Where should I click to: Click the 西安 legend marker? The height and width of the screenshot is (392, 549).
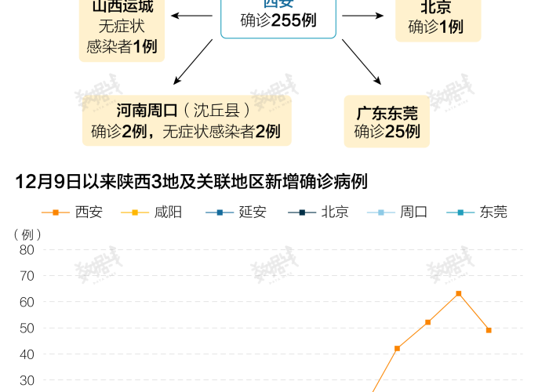pyautogui.click(x=56, y=212)
